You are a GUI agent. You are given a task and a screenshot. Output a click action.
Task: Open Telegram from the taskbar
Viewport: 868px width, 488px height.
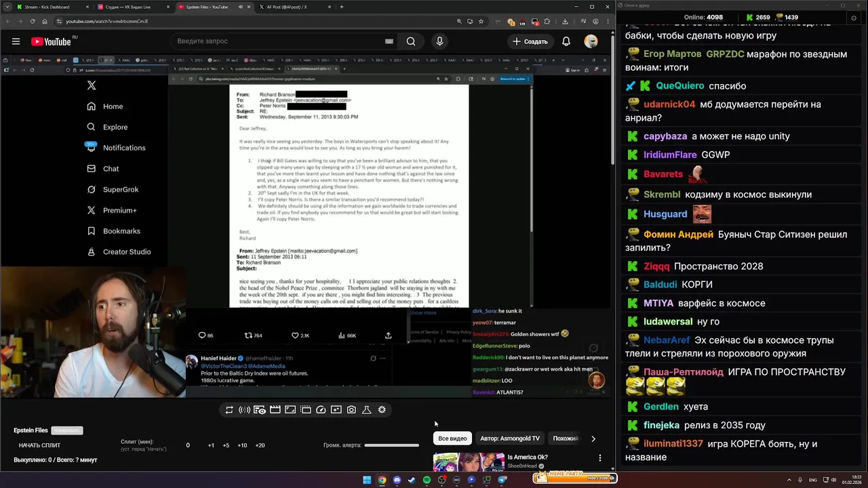pyautogui.click(x=502, y=480)
